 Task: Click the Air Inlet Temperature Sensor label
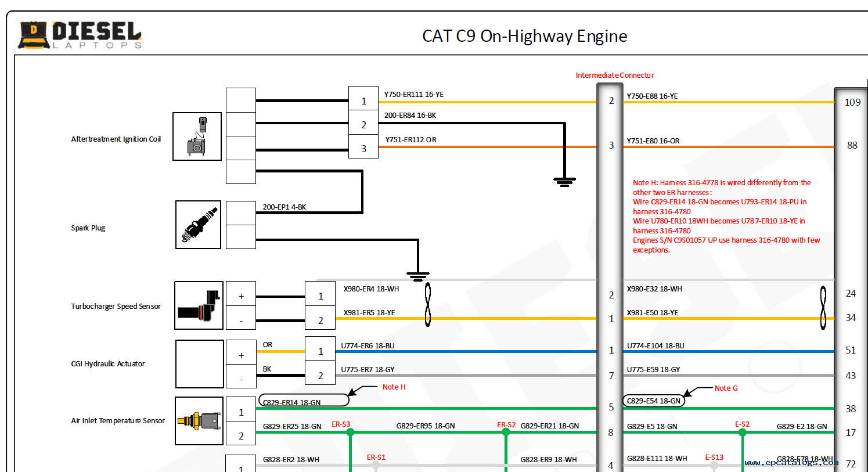pos(118,420)
